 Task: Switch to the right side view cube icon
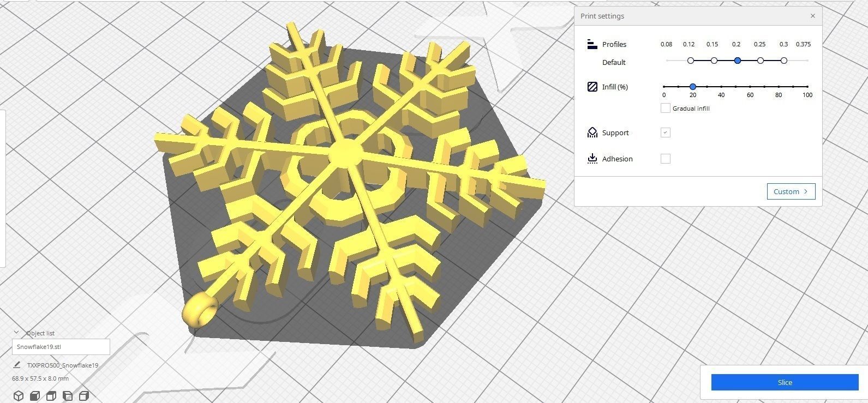coord(84,395)
